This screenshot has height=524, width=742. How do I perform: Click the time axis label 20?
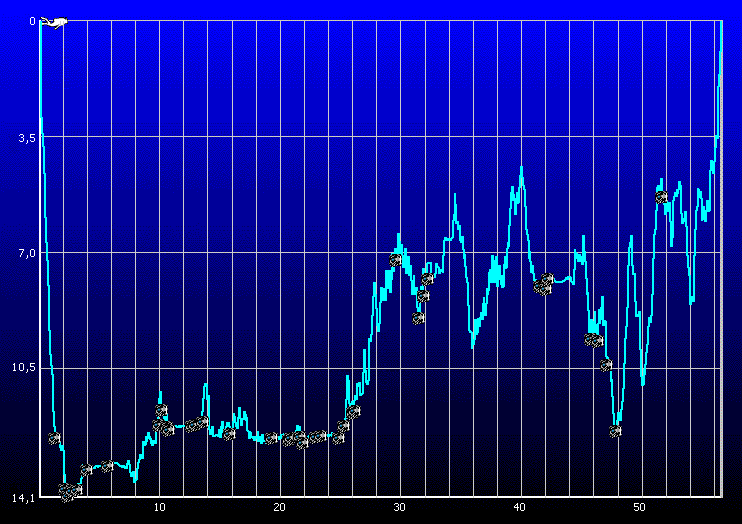(279, 507)
